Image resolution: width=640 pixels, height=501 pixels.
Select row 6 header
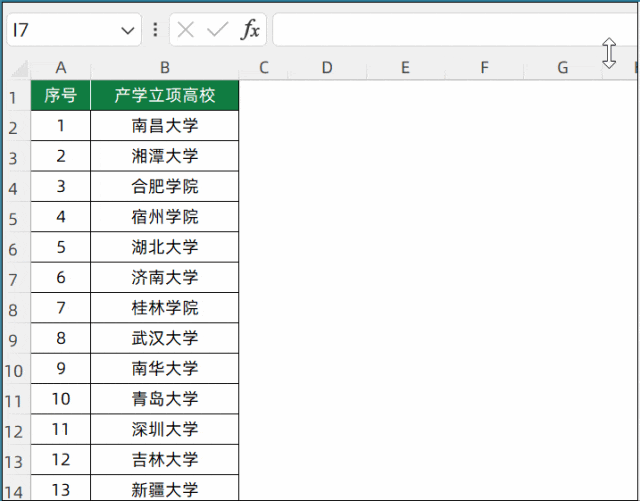click(x=16, y=248)
